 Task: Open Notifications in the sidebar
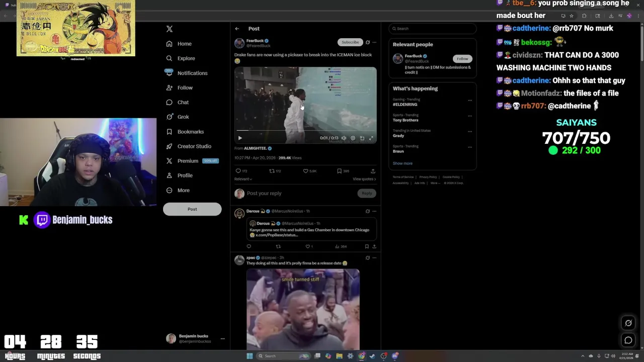point(187,73)
